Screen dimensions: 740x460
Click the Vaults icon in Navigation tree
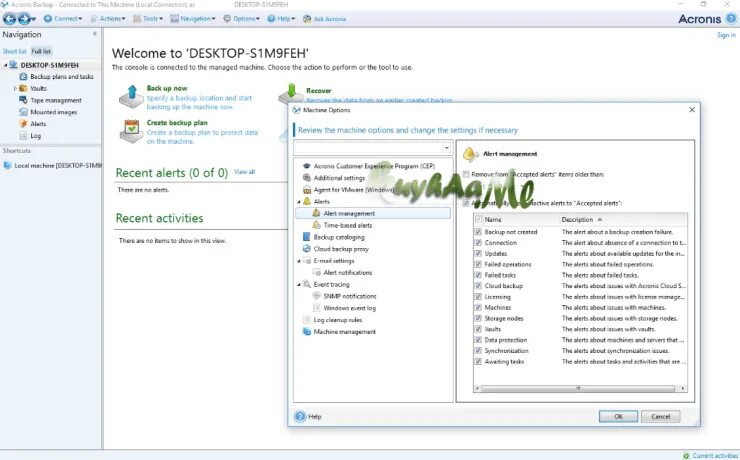[x=23, y=88]
